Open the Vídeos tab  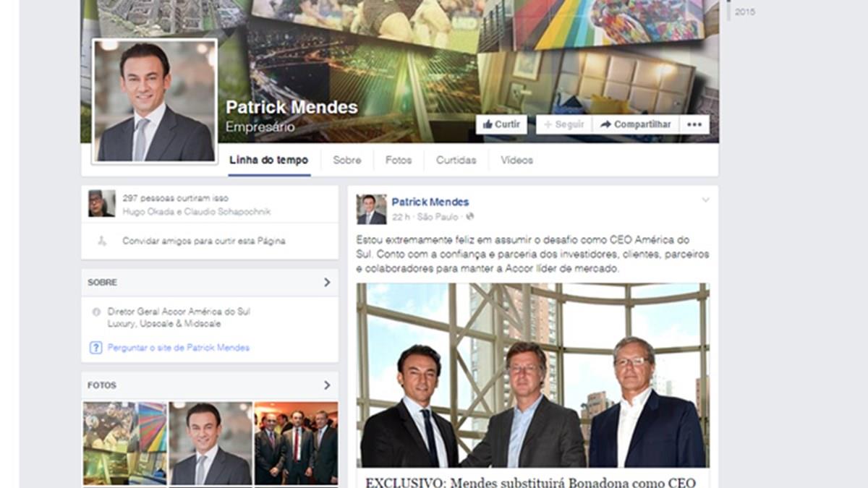(516, 160)
